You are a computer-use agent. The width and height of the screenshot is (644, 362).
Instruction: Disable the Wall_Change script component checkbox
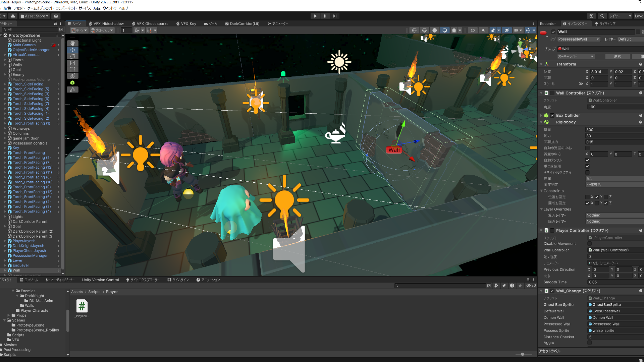552,291
